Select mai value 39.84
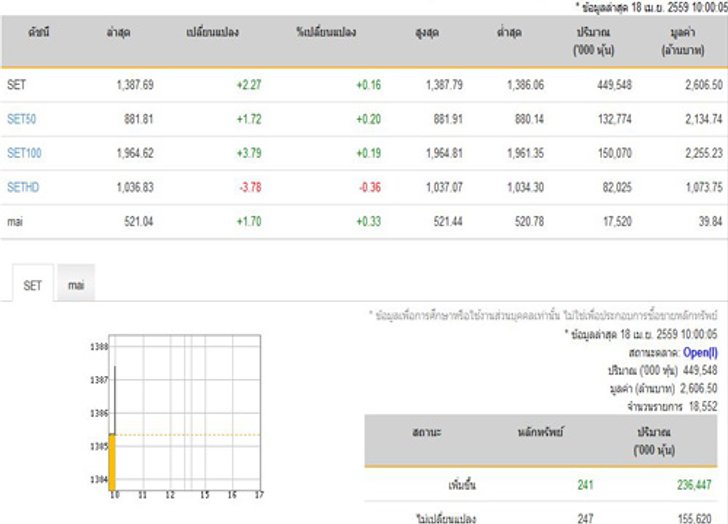Image resolution: width=728 pixels, height=524 pixels. click(711, 221)
